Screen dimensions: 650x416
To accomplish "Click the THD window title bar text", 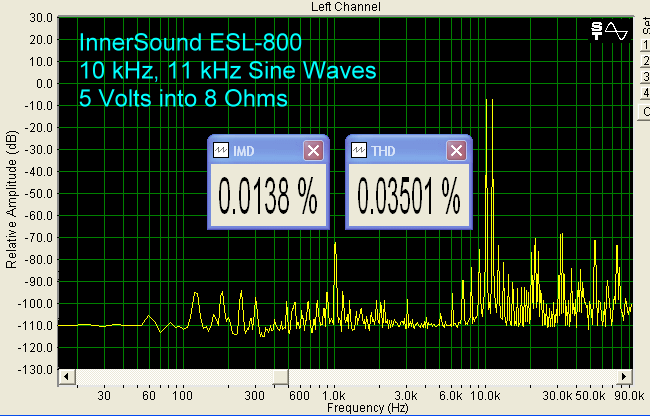I will (383, 151).
